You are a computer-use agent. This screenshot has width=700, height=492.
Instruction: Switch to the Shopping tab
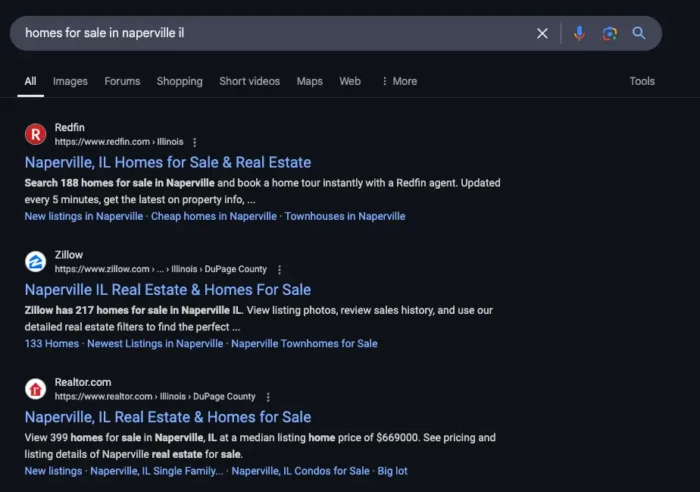[179, 81]
